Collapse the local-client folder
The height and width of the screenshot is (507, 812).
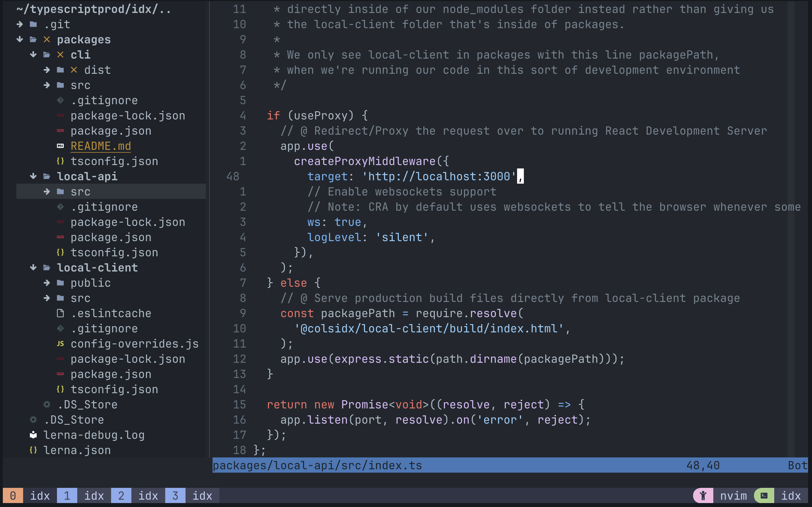pyautogui.click(x=33, y=268)
